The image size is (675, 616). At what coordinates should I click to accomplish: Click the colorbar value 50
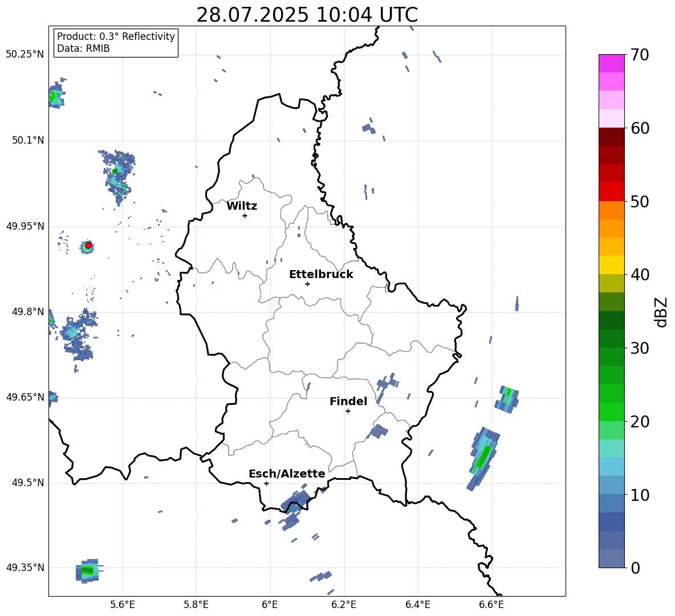640,201
